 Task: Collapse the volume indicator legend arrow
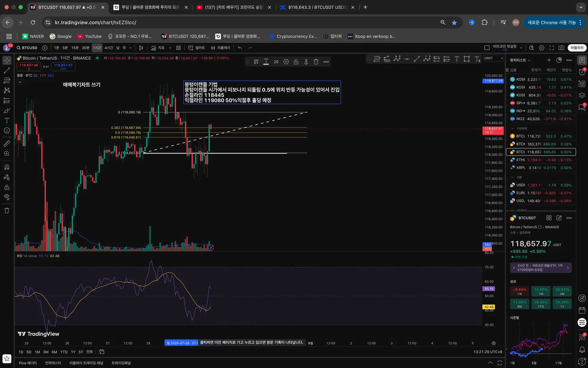pyautogui.click(x=20, y=82)
